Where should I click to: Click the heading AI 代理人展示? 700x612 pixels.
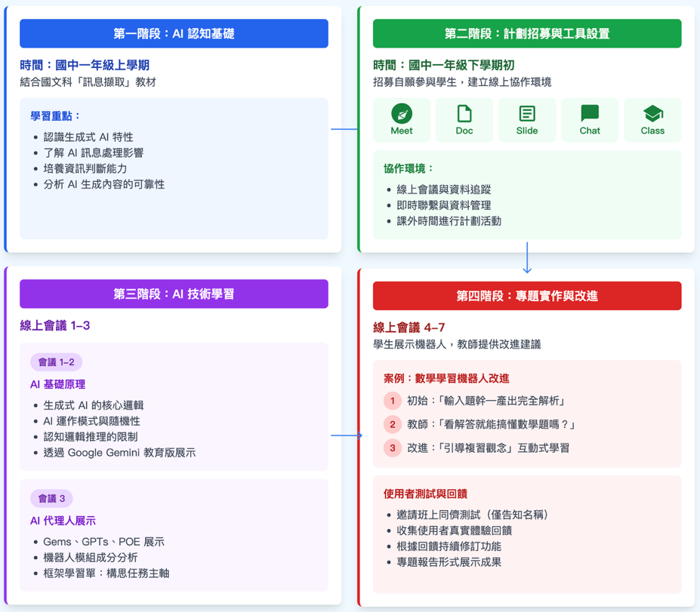[x=63, y=521]
